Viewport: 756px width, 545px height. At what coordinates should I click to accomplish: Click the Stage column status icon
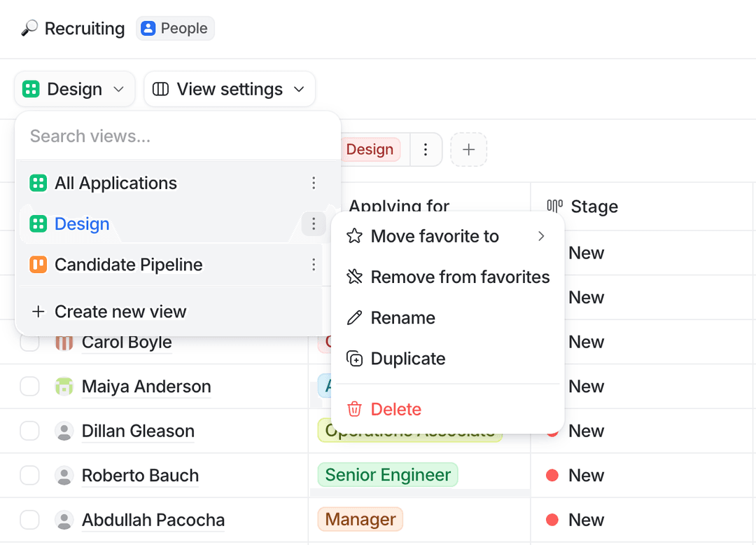[x=554, y=207]
